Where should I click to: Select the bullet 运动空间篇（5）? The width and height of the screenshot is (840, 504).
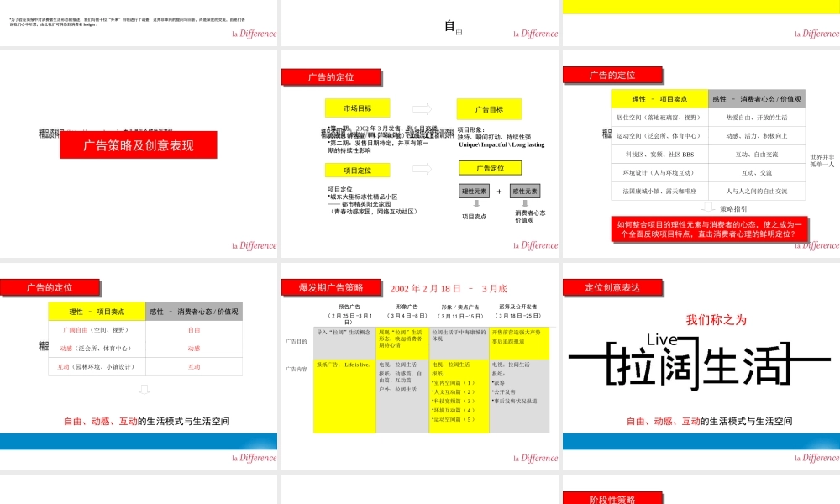[454, 419]
